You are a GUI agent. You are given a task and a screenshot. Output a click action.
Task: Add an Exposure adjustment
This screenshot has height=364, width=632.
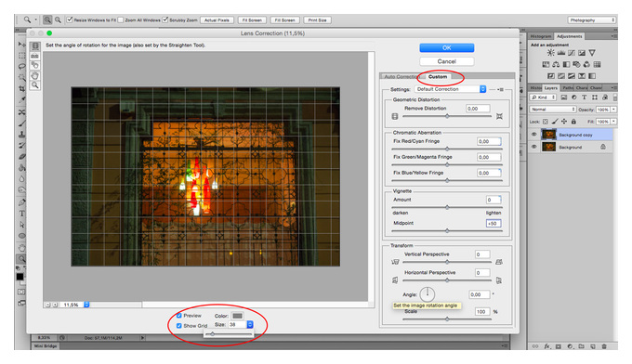pos(582,53)
